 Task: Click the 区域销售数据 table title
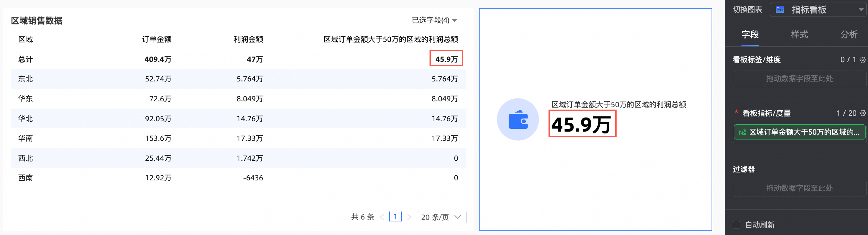(37, 21)
